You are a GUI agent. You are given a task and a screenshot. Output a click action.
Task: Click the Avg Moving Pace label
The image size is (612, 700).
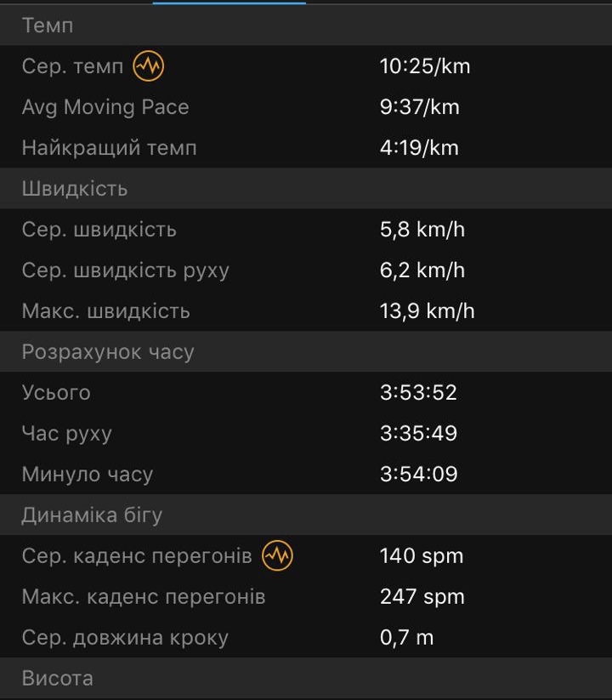click(105, 106)
